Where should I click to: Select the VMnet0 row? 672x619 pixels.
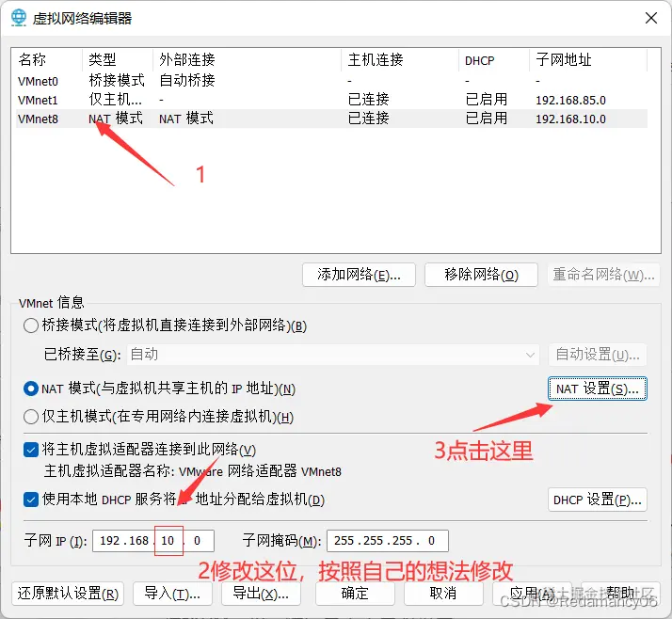click(331, 81)
